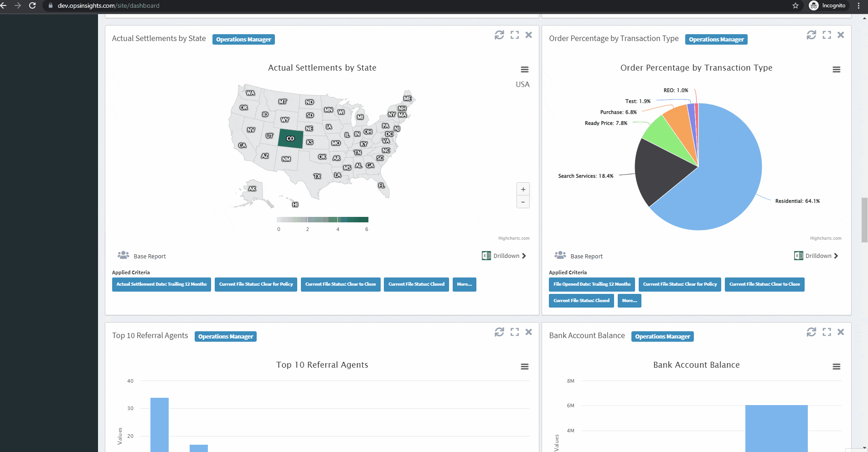Viewport: 868px width, 452px height.
Task: Click the Current File Status: Closed filter
Action: 416,284
